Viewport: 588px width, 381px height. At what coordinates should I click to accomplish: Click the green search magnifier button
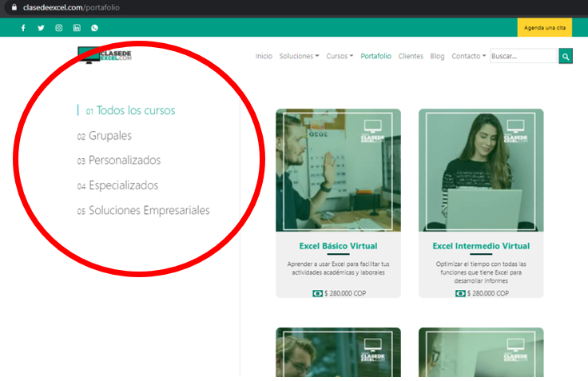(x=566, y=56)
